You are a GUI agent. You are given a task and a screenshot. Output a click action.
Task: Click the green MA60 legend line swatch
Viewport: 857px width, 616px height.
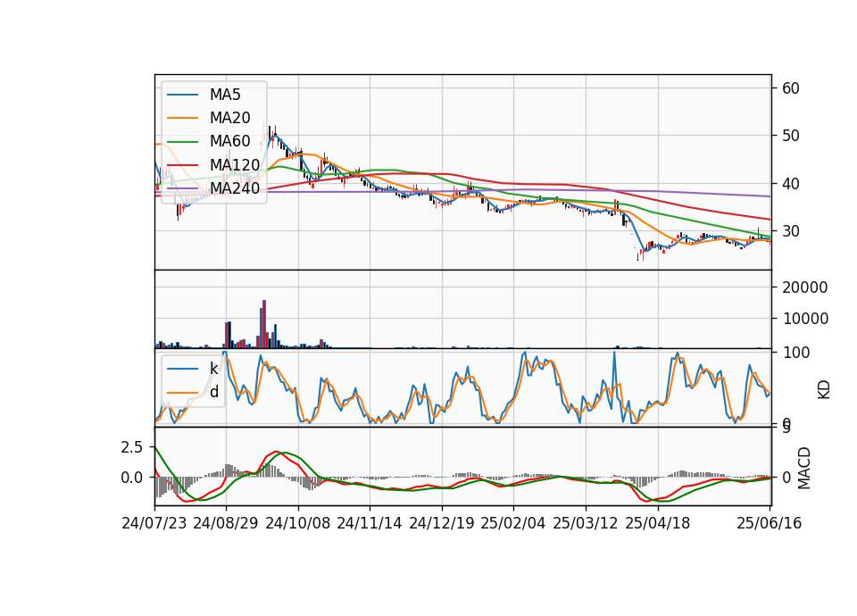[182, 141]
